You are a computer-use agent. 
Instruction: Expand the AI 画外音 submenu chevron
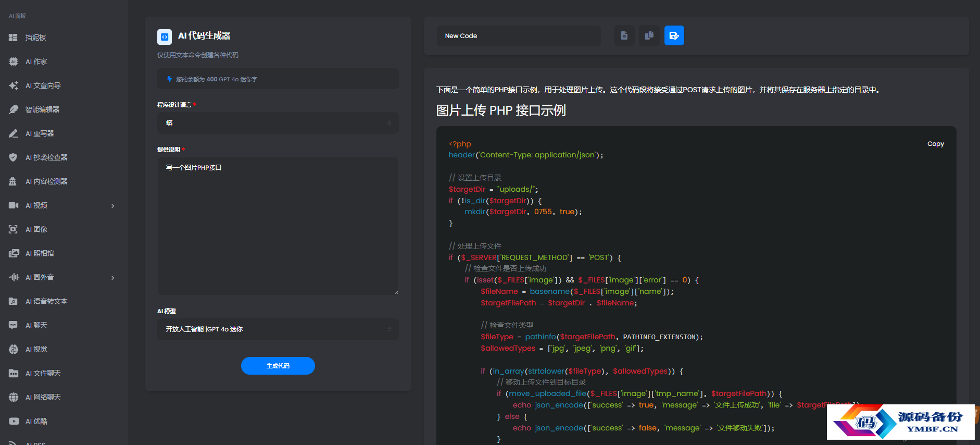[x=113, y=278]
